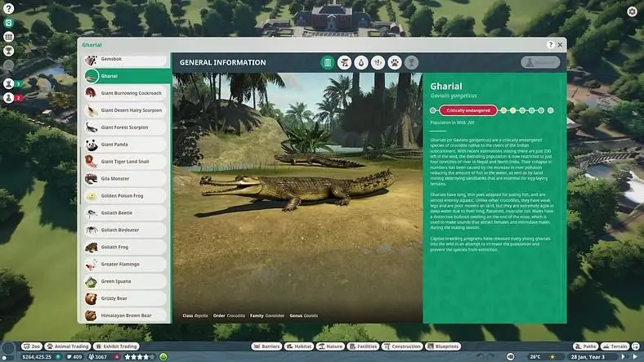Click the play speed arrow beside the date
Image resolution: width=644 pixels, height=362 pixels.
(624, 357)
